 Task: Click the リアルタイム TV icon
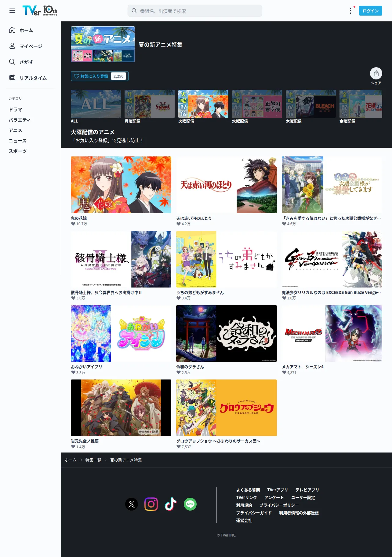[12, 78]
